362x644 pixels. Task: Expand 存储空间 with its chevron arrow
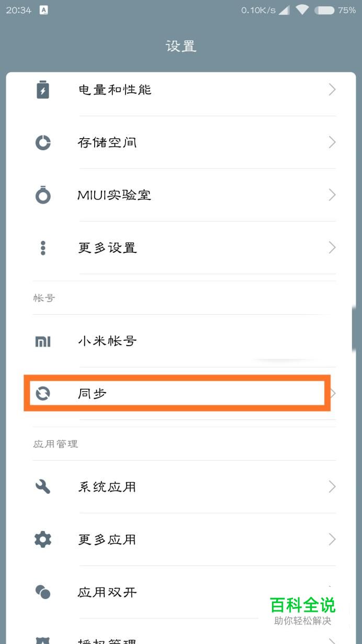pos(332,142)
